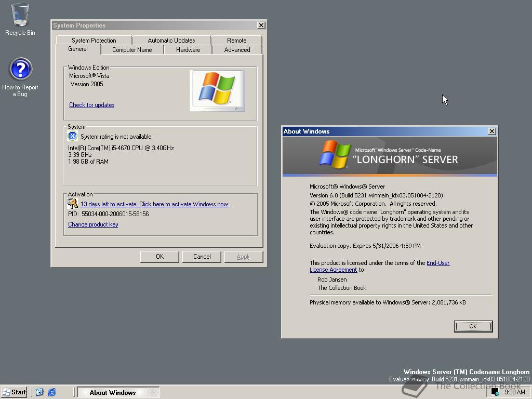Click the 1.98 GB of RAM text
Viewport: 532px width, 399px height.
(88, 162)
